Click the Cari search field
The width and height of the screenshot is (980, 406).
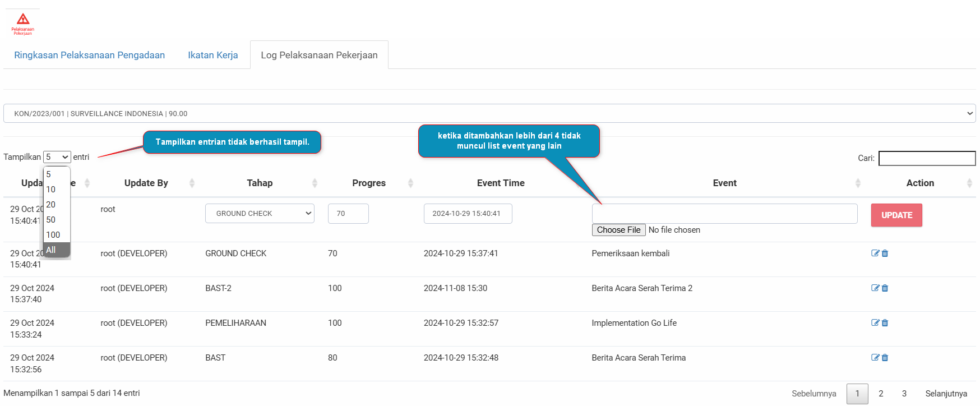(927, 159)
